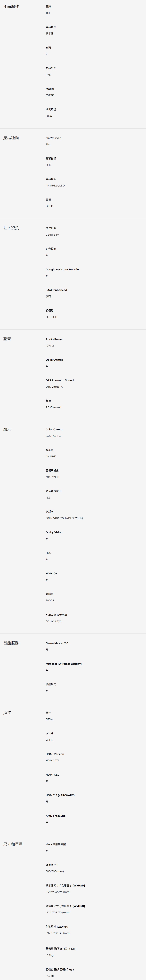
Task: Select the HDMI2.1*3 version value
Action: pyautogui.click(x=52, y=761)
